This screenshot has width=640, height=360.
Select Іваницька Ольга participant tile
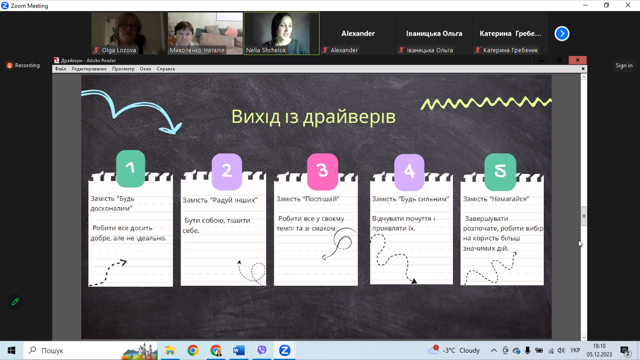pos(434,33)
